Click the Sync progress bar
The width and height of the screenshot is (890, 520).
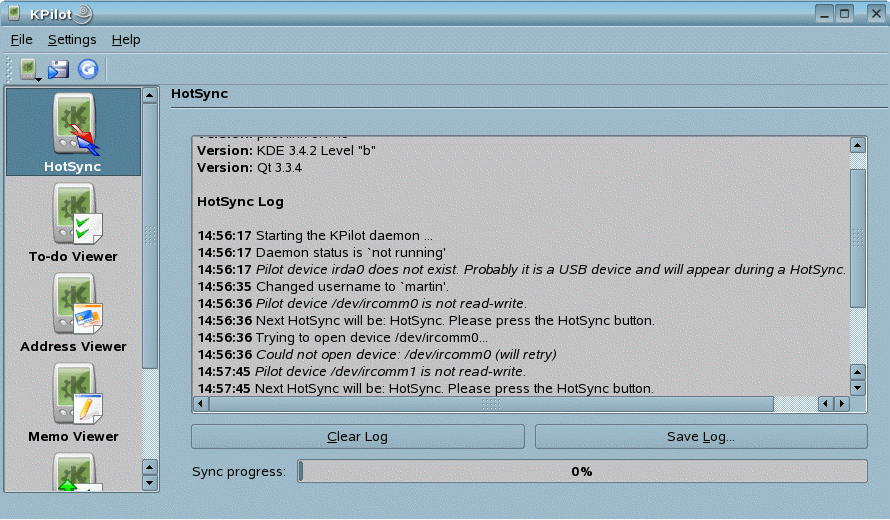coord(582,471)
